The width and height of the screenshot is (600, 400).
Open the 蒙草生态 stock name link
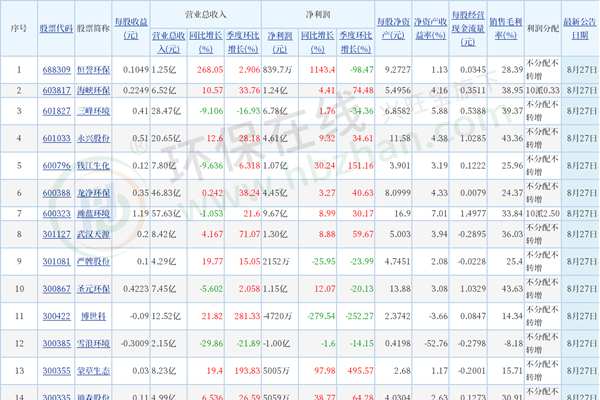point(94,371)
